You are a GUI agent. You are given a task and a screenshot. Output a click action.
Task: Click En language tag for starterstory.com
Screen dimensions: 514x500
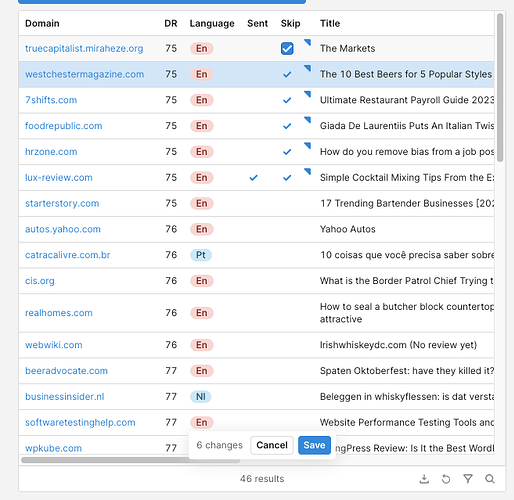coord(202,203)
